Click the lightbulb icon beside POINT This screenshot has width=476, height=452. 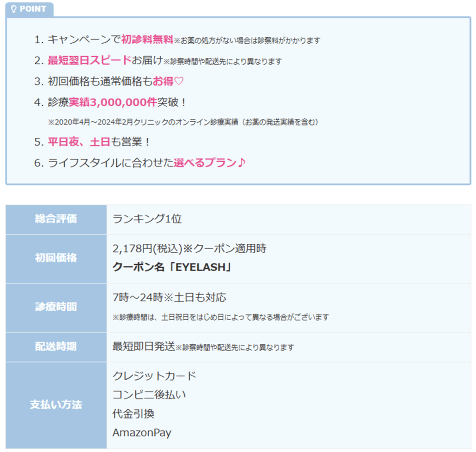pyautogui.click(x=14, y=9)
